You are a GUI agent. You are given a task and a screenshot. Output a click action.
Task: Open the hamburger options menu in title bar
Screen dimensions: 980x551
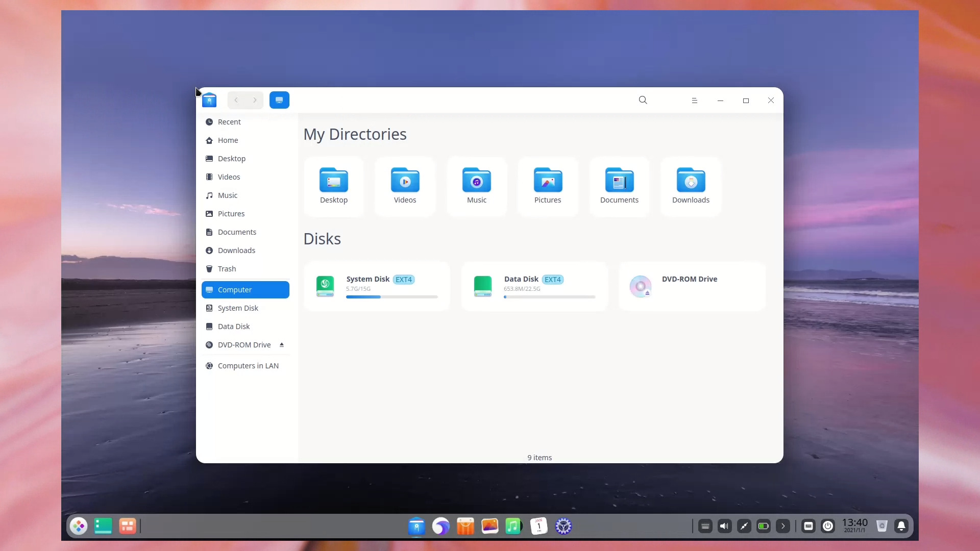pos(694,100)
